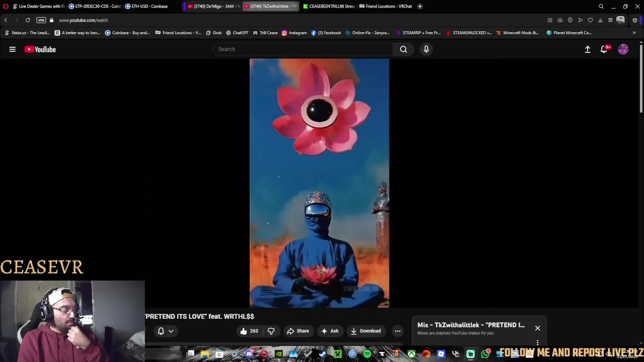Open the ChatGPT bookmark
644x362 pixels.
click(x=237, y=33)
